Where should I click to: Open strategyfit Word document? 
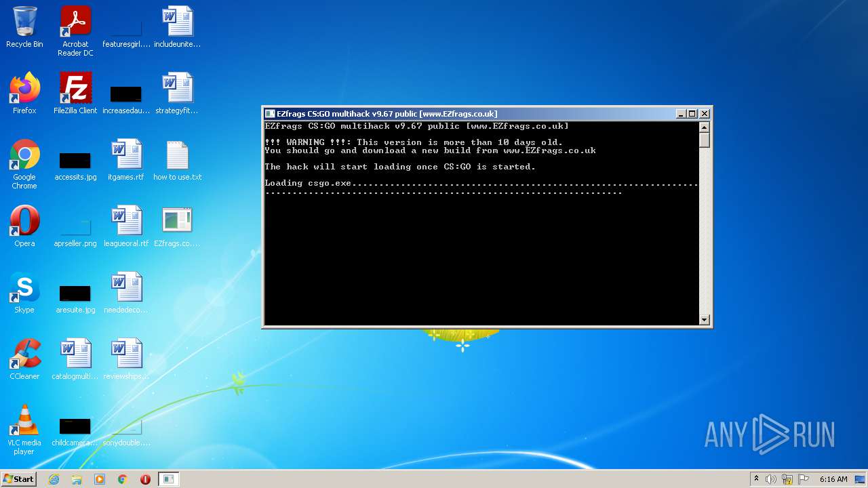(x=177, y=94)
